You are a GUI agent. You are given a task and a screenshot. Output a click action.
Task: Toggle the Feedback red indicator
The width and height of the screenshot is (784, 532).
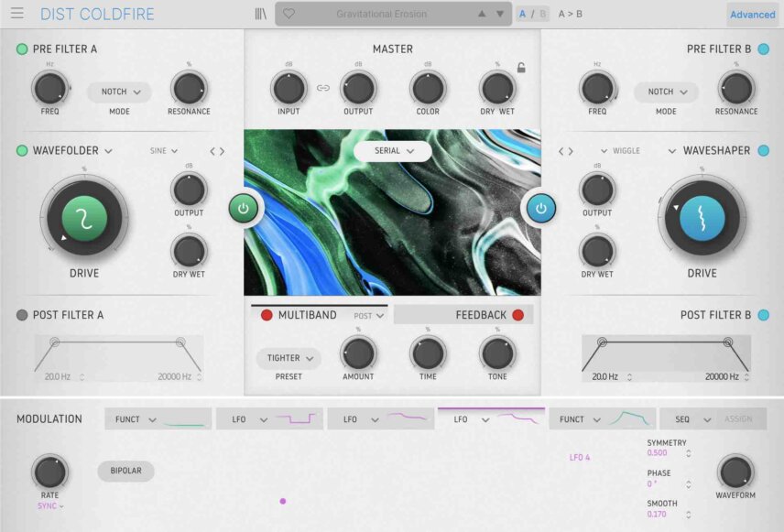[518, 315]
